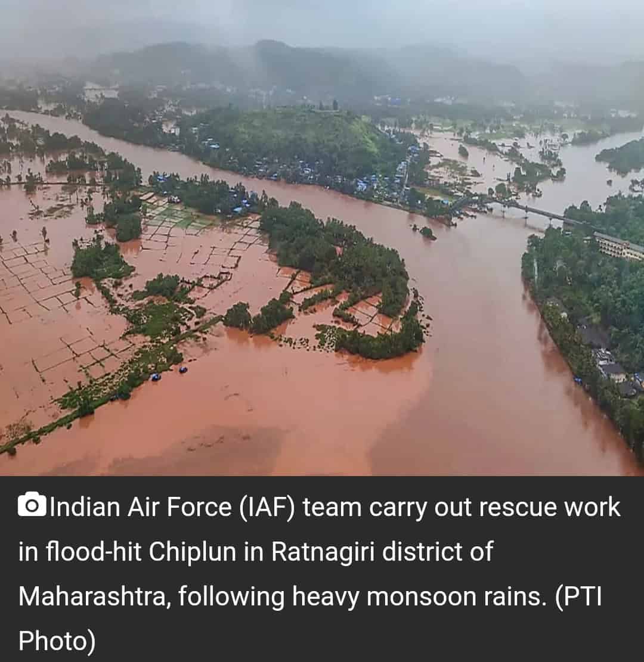Screen dimensions: 644x662
Task: Click the word 'Ratnagiri' in the caption
Action: coord(323,551)
